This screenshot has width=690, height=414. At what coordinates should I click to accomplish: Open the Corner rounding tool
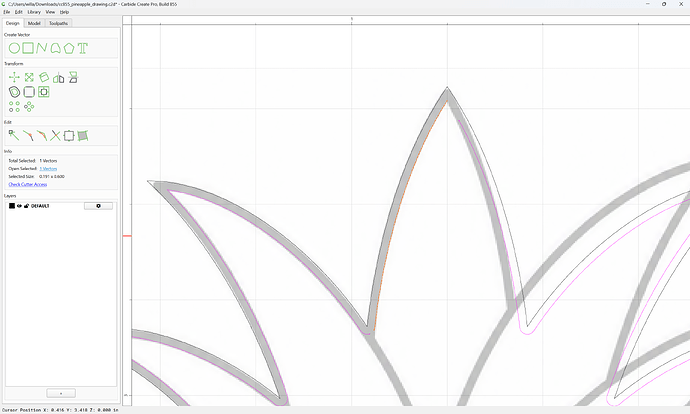[29, 92]
